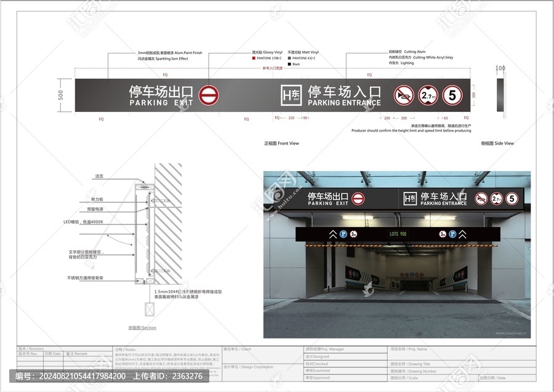Click the 320 dimension under the logo
This screenshot has width=554, height=392.
tap(291, 118)
